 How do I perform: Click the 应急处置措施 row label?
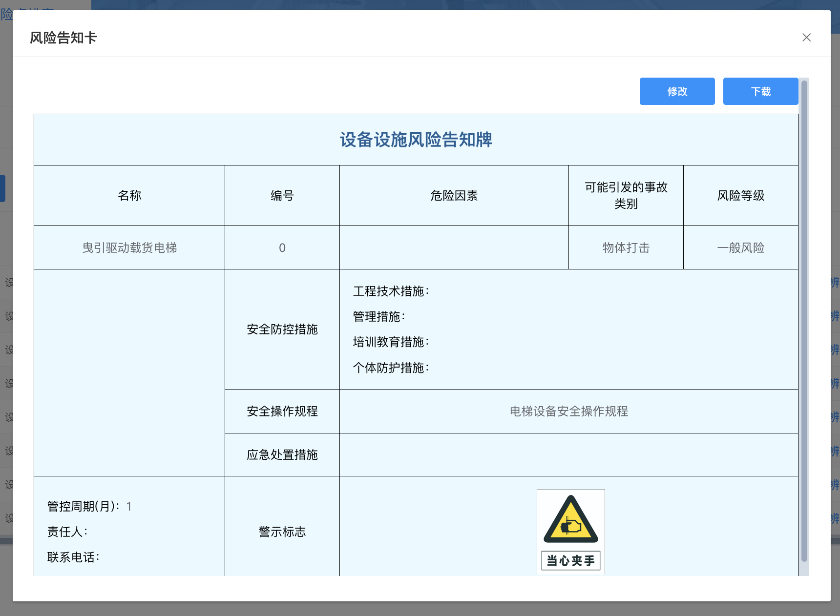point(282,455)
